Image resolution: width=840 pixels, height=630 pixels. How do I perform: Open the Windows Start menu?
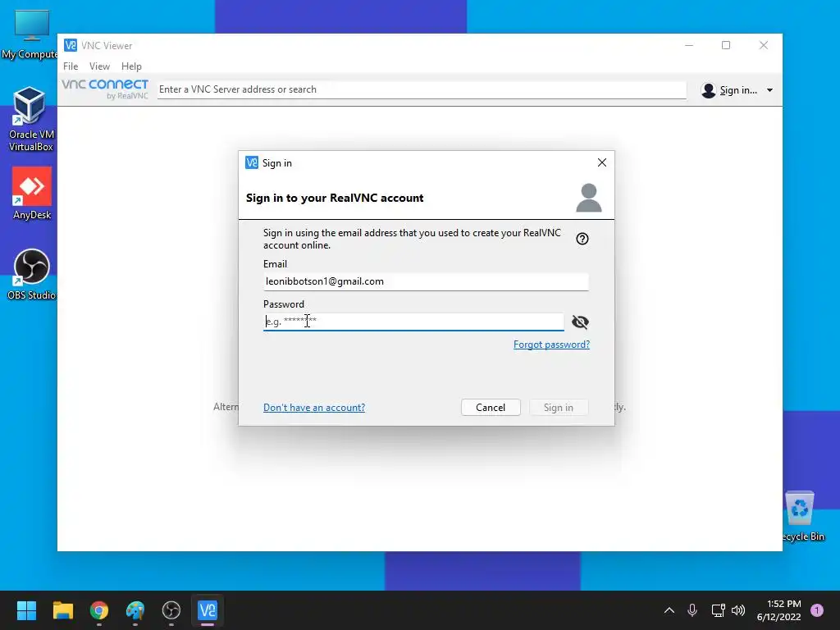pyautogui.click(x=26, y=610)
